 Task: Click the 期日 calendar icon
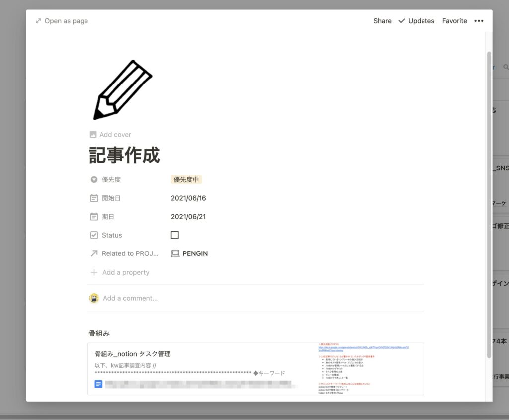[94, 217]
